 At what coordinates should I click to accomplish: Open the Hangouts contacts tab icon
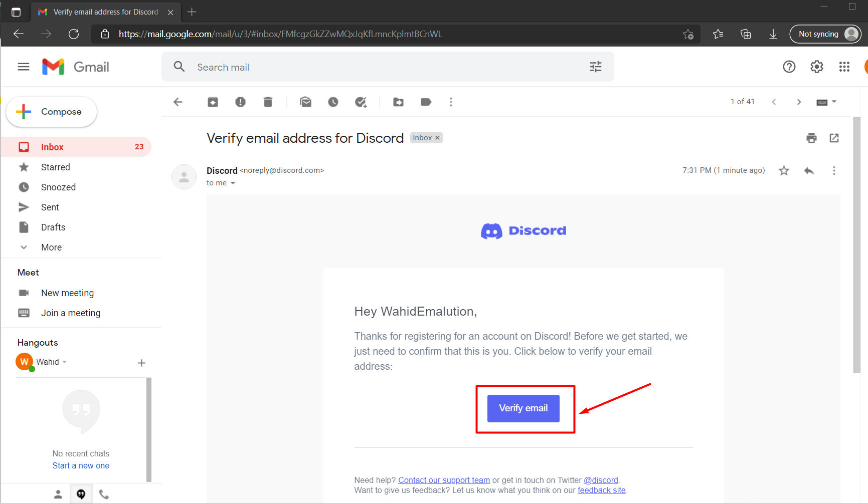pos(58,494)
